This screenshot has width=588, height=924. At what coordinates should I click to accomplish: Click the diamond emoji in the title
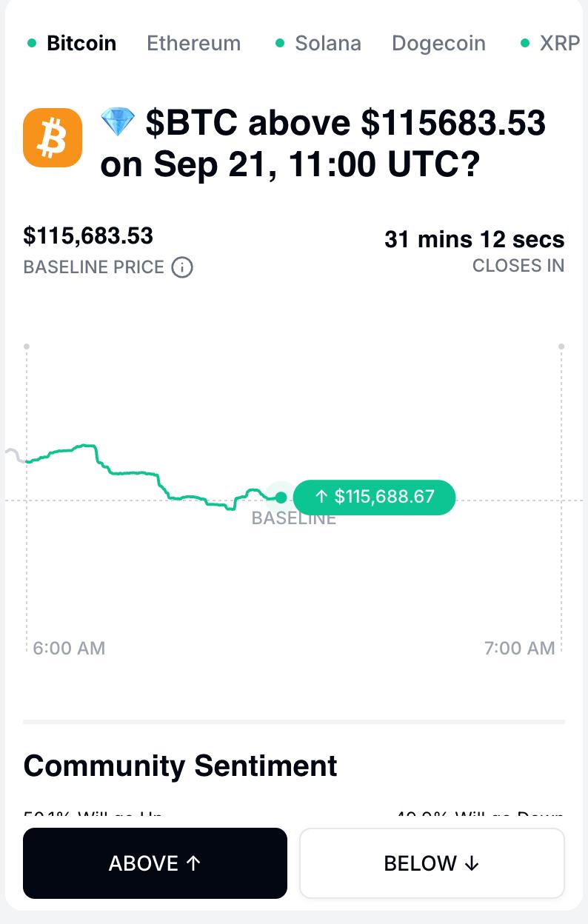pyautogui.click(x=118, y=123)
